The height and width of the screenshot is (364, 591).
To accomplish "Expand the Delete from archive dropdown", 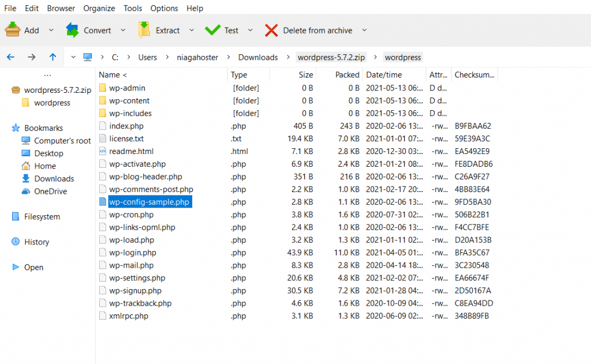I will [364, 30].
